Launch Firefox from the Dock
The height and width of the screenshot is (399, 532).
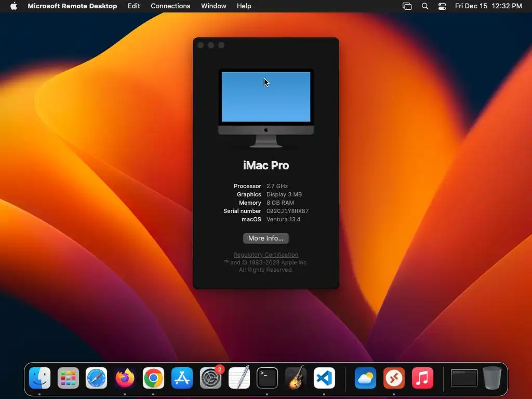tap(125, 378)
